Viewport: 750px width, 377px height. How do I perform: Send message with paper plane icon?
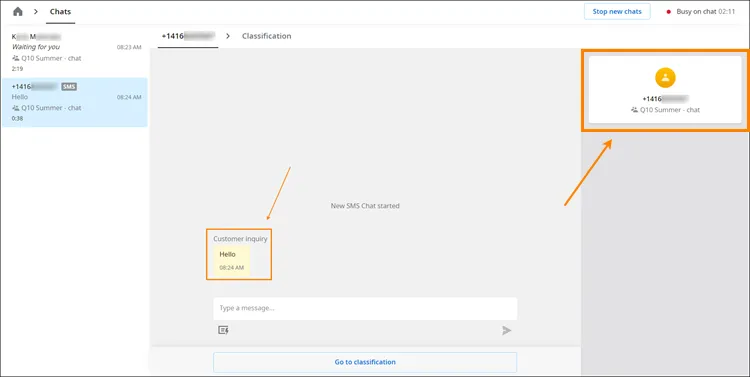pyautogui.click(x=507, y=330)
